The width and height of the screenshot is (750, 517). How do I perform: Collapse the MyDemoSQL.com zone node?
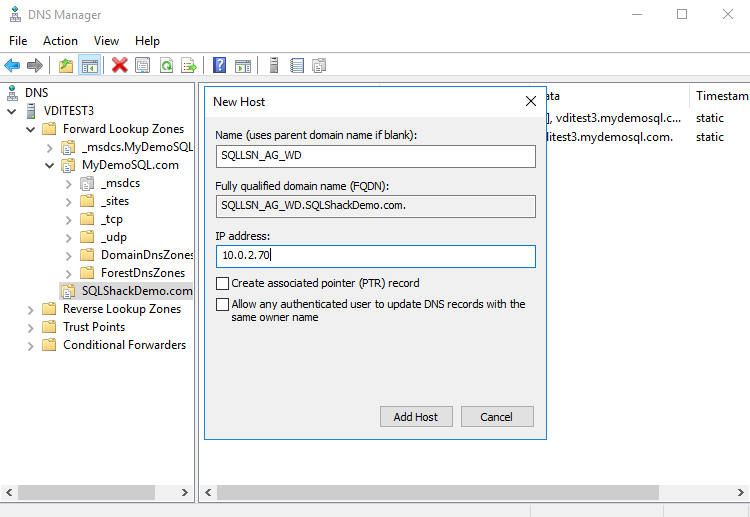[50, 165]
